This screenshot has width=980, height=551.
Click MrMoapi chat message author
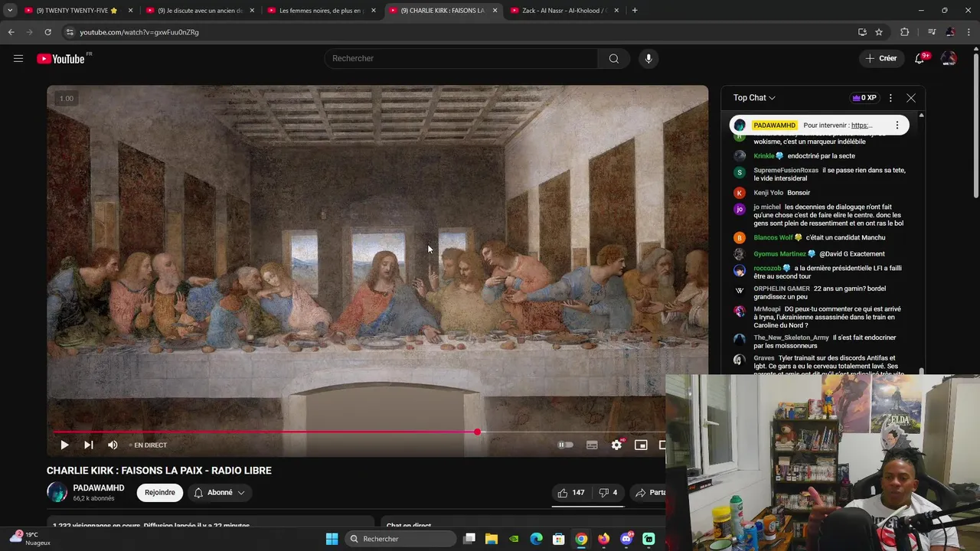tap(767, 309)
